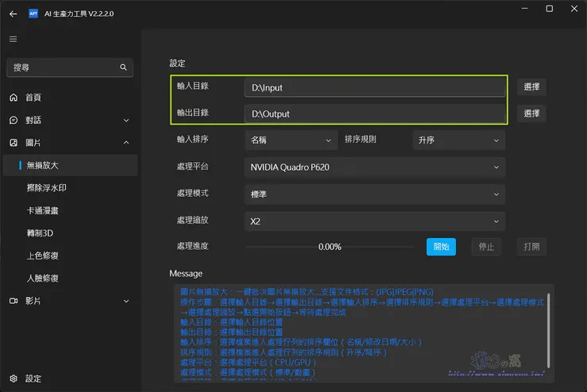
Task: Click 選擇 button for 輸入目錄
Action: [x=531, y=86]
